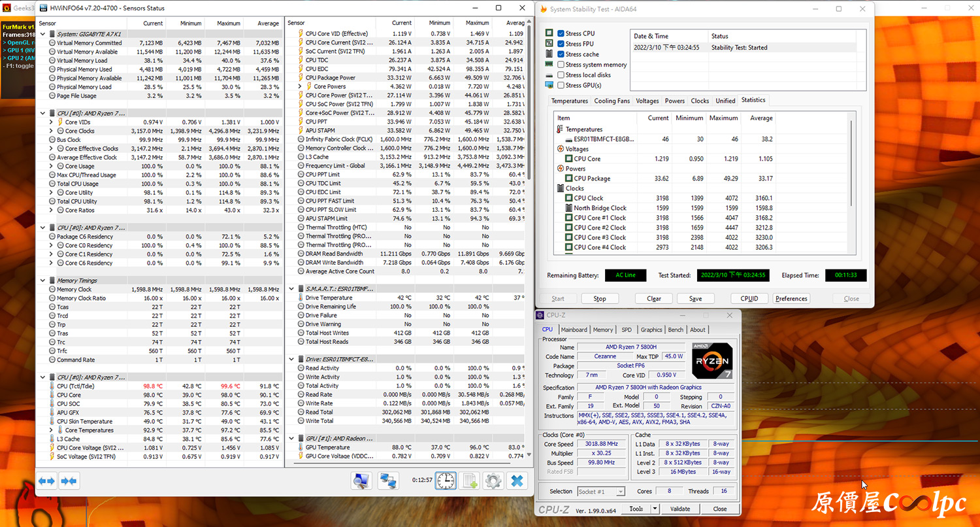Viewport: 980px width, 527px height.
Task: Open HWiNFO sensor search monitor icon
Action: point(361,481)
